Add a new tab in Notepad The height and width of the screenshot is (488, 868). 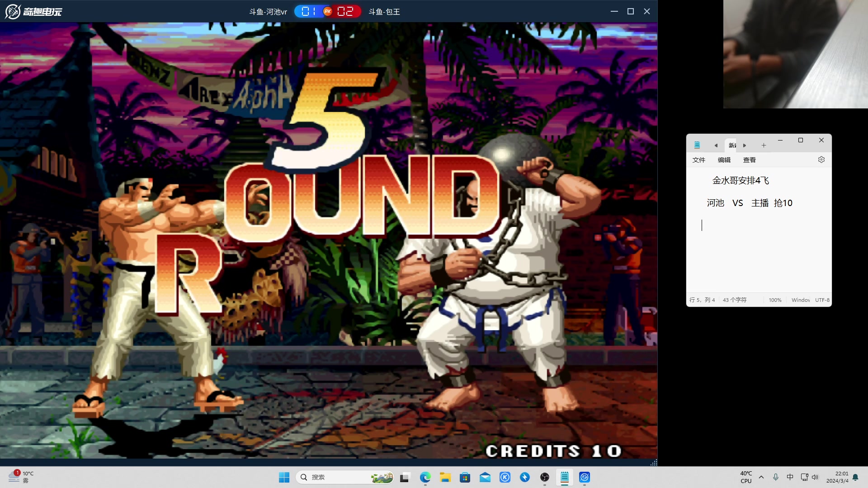[764, 145]
